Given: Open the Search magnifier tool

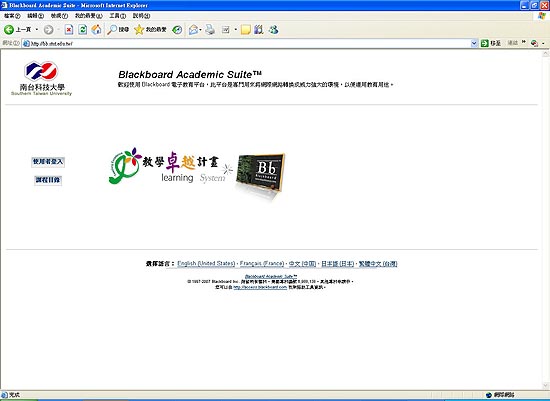Looking at the screenshot, I should [112, 30].
